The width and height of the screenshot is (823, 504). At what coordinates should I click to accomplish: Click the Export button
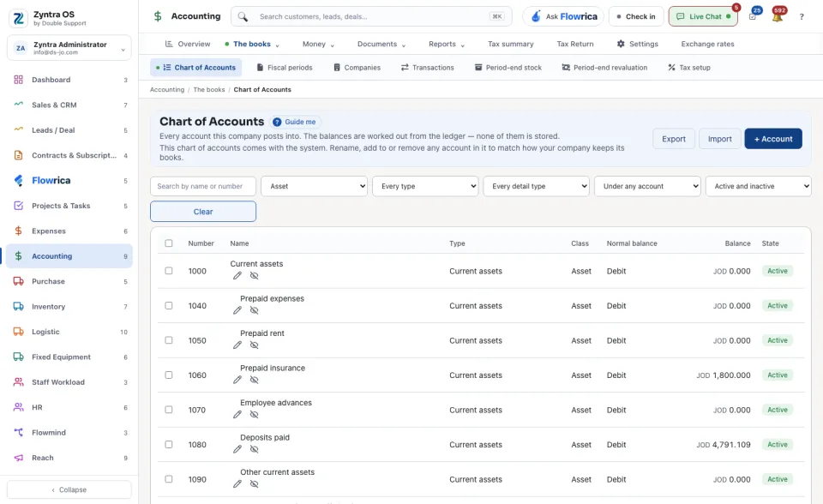674,139
